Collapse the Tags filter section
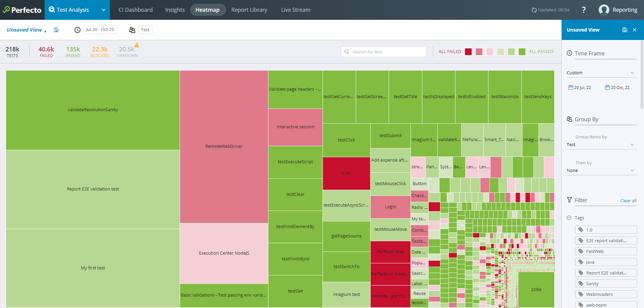This screenshot has width=644, height=308. point(569,218)
